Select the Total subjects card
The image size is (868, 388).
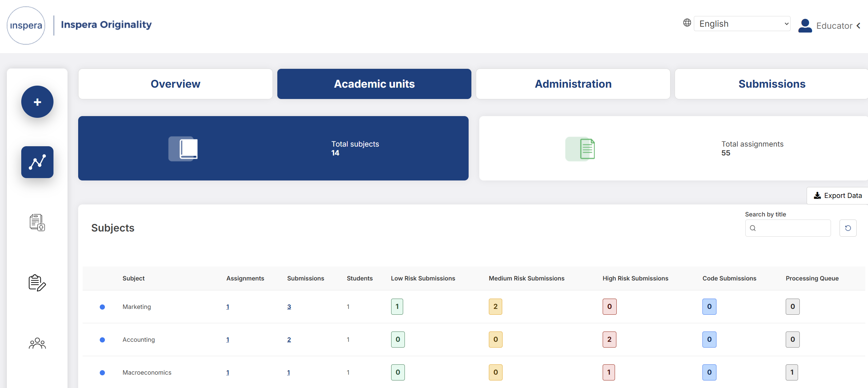[273, 148]
